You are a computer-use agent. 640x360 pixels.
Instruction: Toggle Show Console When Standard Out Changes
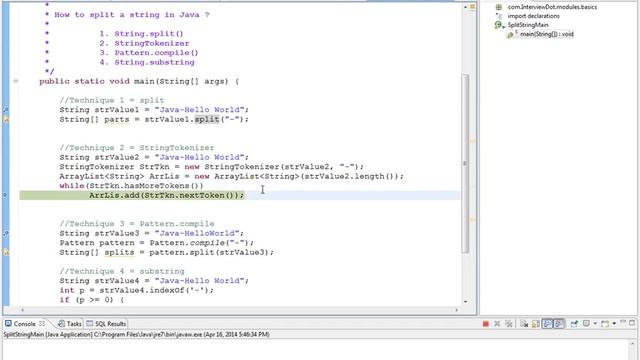coord(547,324)
